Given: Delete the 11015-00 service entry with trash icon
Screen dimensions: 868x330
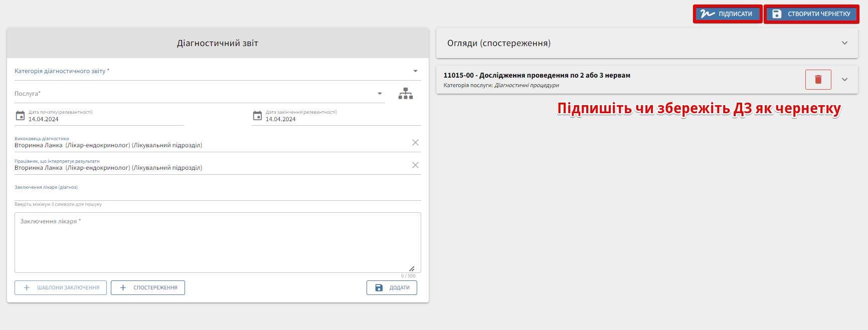Looking at the screenshot, I should 818,80.
